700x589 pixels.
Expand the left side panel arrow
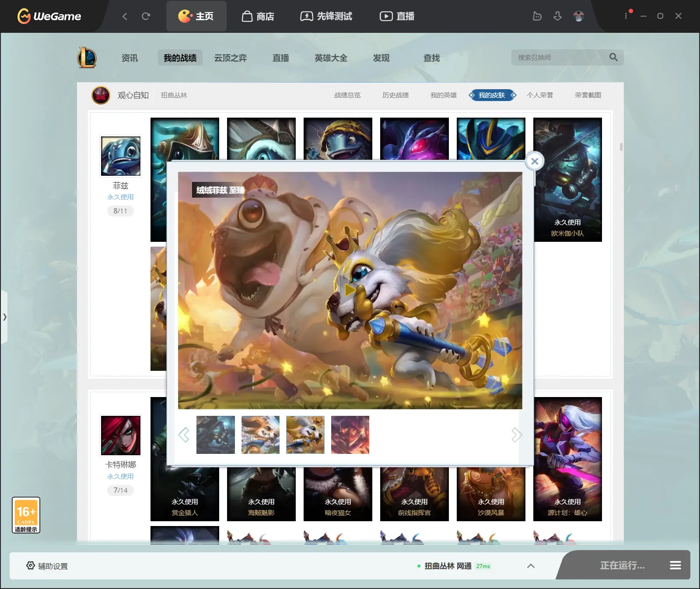[4, 317]
